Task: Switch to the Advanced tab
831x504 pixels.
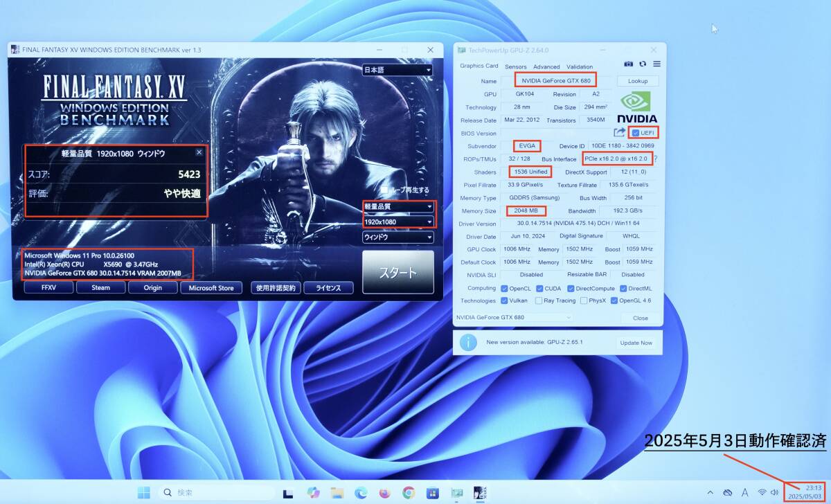Action: (x=546, y=66)
